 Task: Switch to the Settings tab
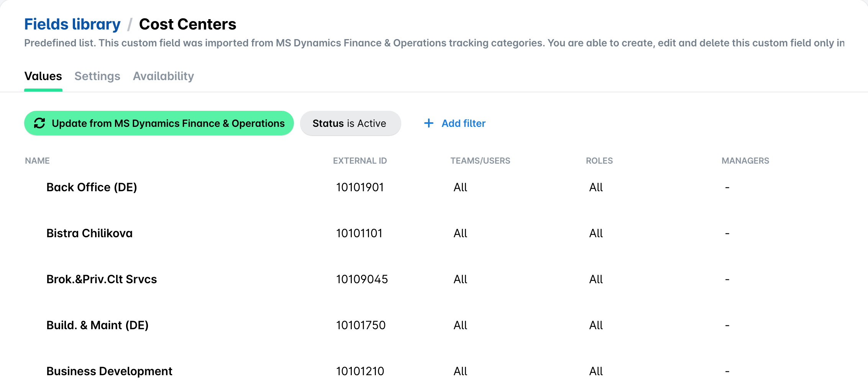[x=97, y=76]
